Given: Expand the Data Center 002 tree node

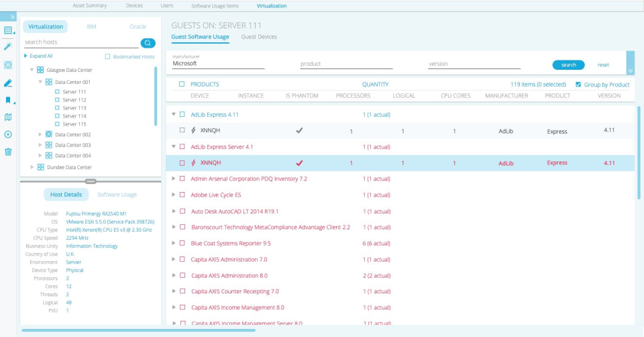Looking at the screenshot, I should coord(40,134).
